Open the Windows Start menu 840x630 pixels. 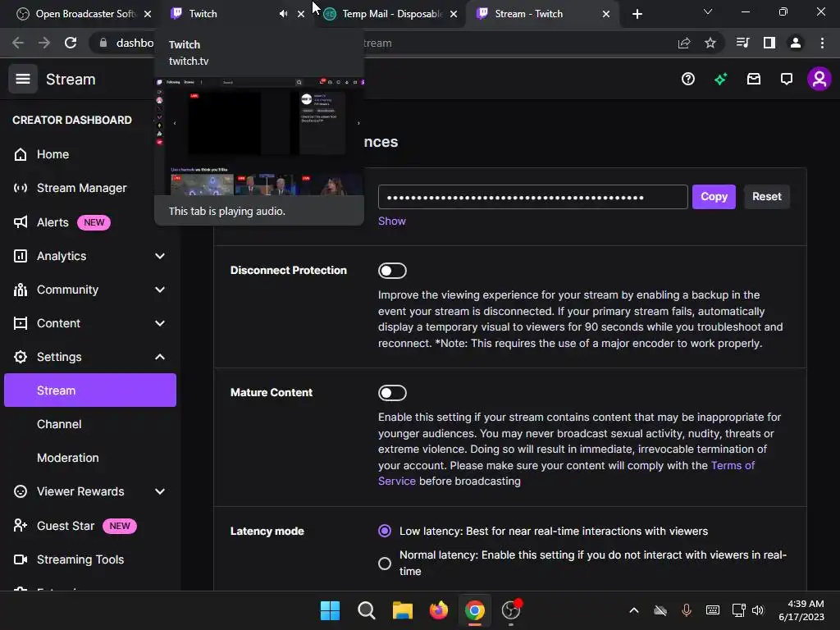330,610
